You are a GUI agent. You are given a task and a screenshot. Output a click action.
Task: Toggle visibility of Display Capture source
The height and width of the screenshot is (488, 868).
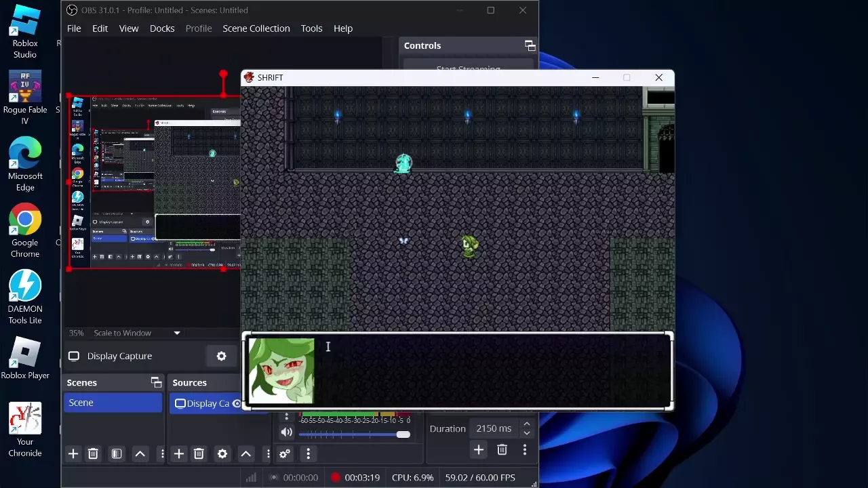(236, 403)
